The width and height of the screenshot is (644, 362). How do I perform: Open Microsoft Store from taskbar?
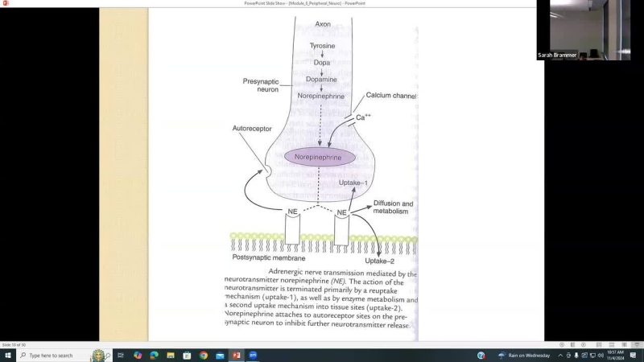(x=187, y=355)
